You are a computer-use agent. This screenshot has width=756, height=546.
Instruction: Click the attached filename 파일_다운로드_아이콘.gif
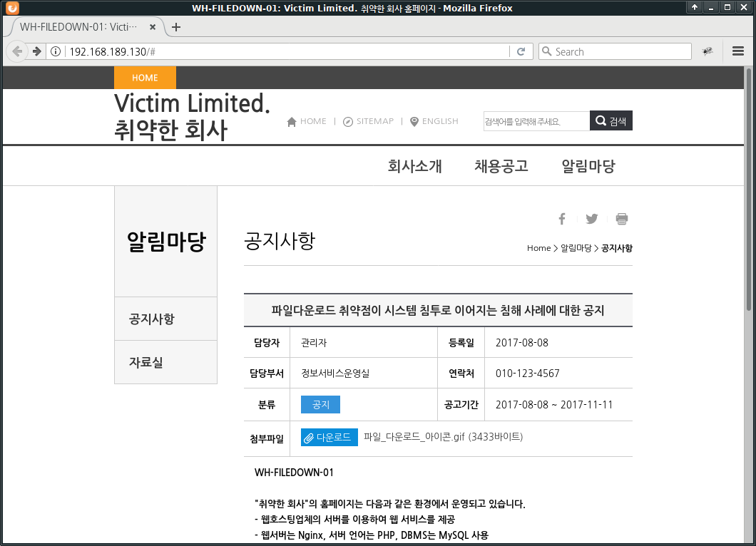point(414,437)
